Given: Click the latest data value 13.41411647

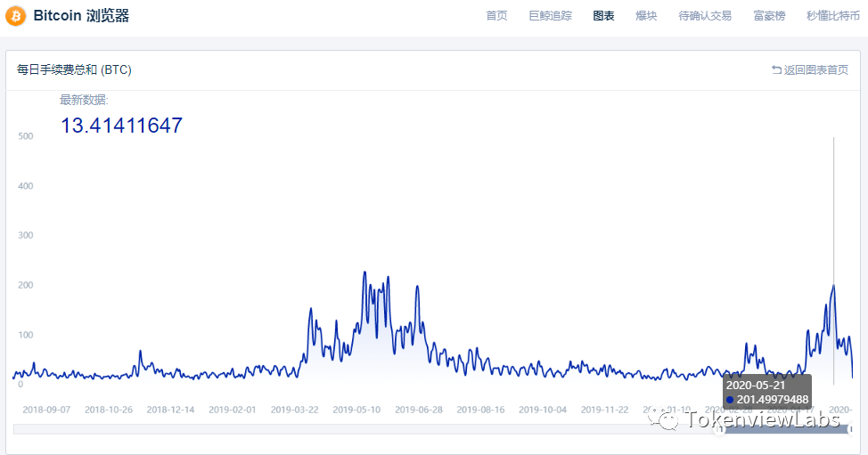Looking at the screenshot, I should pyautogui.click(x=121, y=126).
